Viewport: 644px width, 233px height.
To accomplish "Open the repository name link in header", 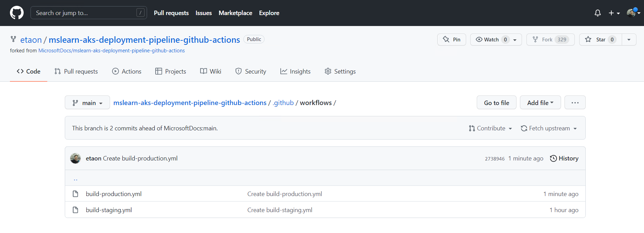I will 144,40.
